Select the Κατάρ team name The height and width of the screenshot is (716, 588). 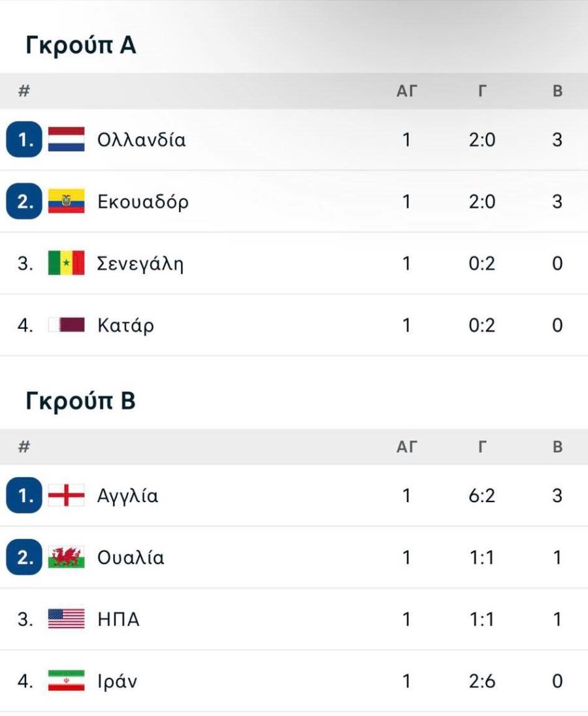[125, 326]
